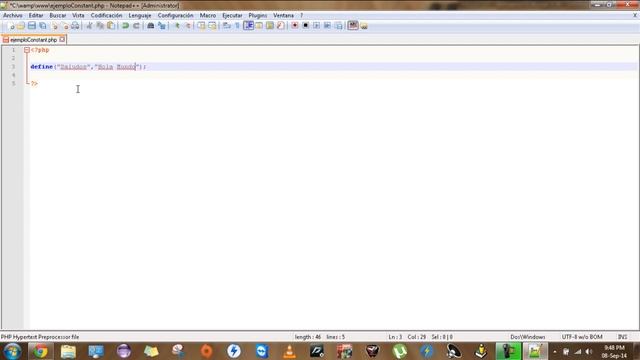640x360 pixels.
Task: Click the last toolbar plugin icon
Action: pyautogui.click(x=364, y=26)
